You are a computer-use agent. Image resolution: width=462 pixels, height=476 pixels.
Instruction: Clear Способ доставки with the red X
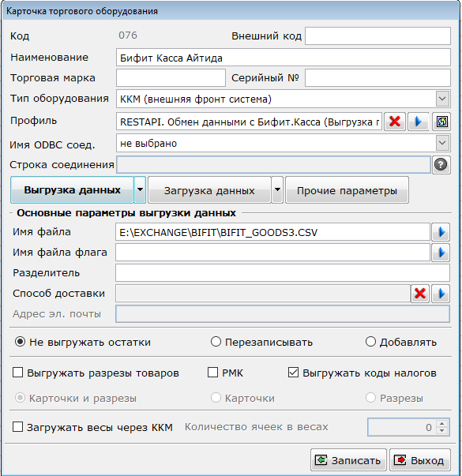point(420,294)
